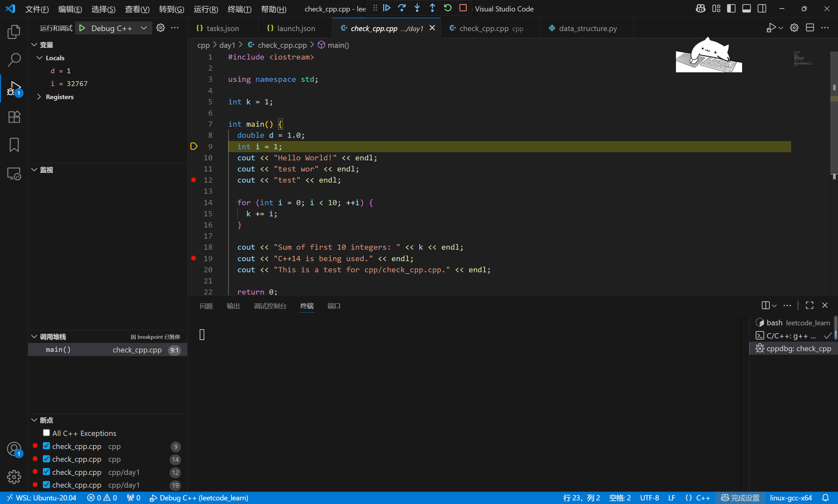Open the Accounts menu icon
Viewport: 838px width, 504px height.
[14, 449]
